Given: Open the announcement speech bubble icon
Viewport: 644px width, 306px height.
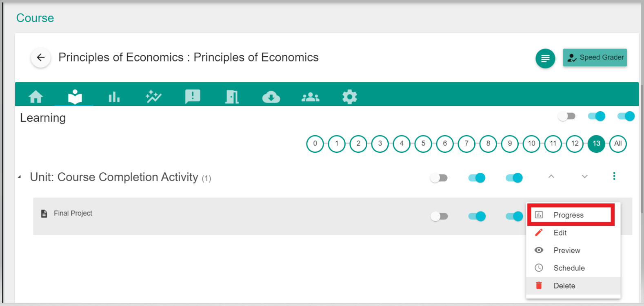Looking at the screenshot, I should point(193,97).
